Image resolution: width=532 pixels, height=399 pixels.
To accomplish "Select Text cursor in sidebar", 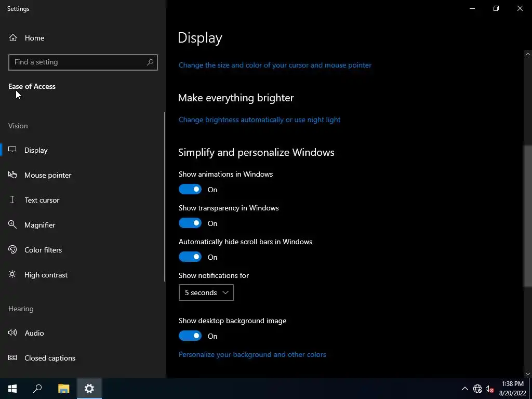I will click(83, 200).
